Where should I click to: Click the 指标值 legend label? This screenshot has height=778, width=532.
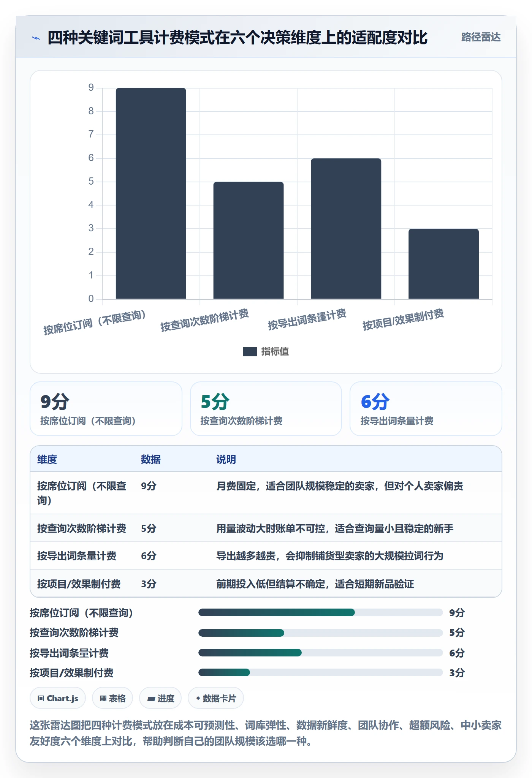(275, 352)
